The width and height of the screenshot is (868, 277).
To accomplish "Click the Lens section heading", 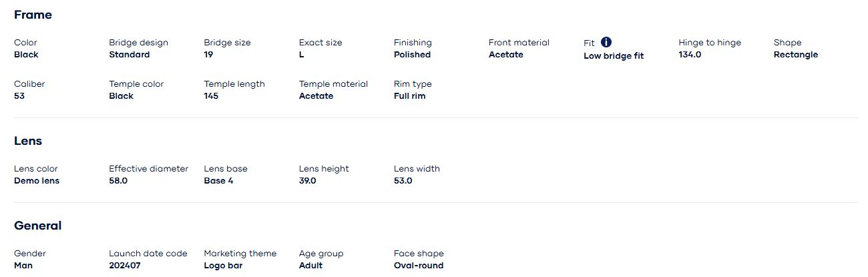I will (x=28, y=141).
